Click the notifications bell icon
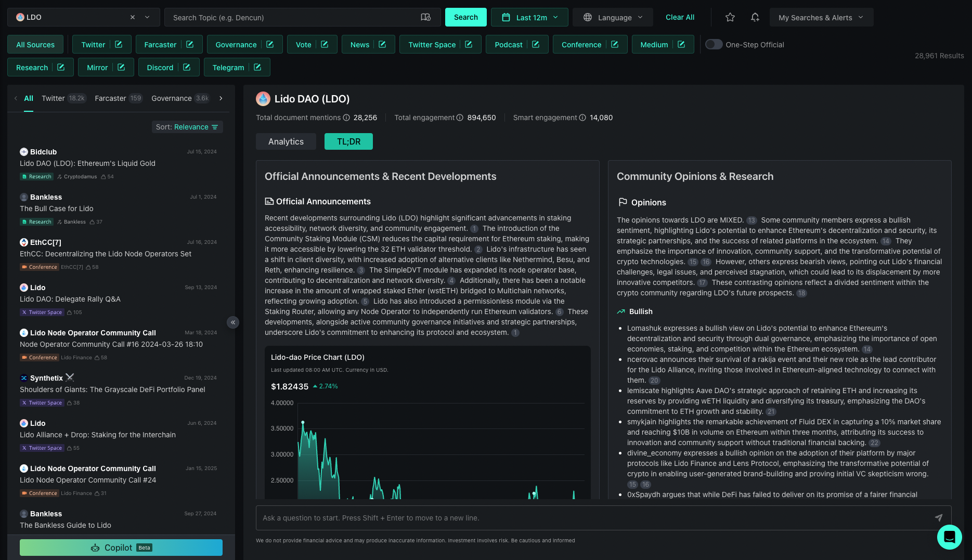This screenshot has height=560, width=972. click(x=755, y=17)
